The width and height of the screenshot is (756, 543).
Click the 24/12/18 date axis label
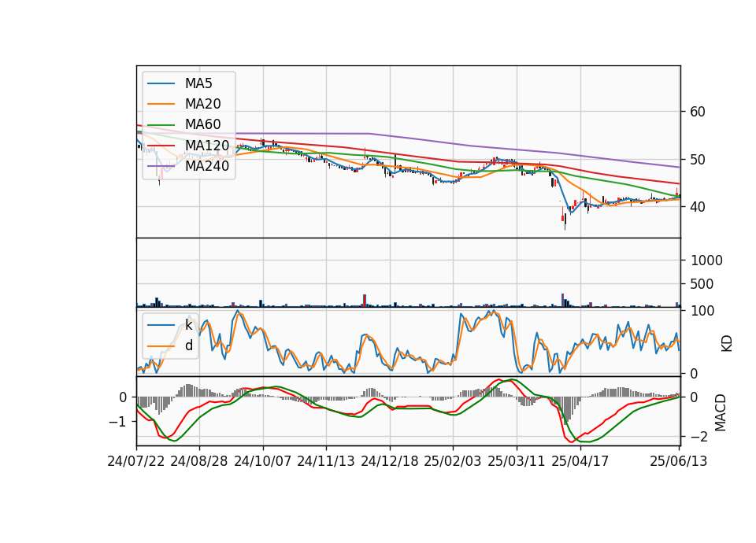tap(390, 461)
